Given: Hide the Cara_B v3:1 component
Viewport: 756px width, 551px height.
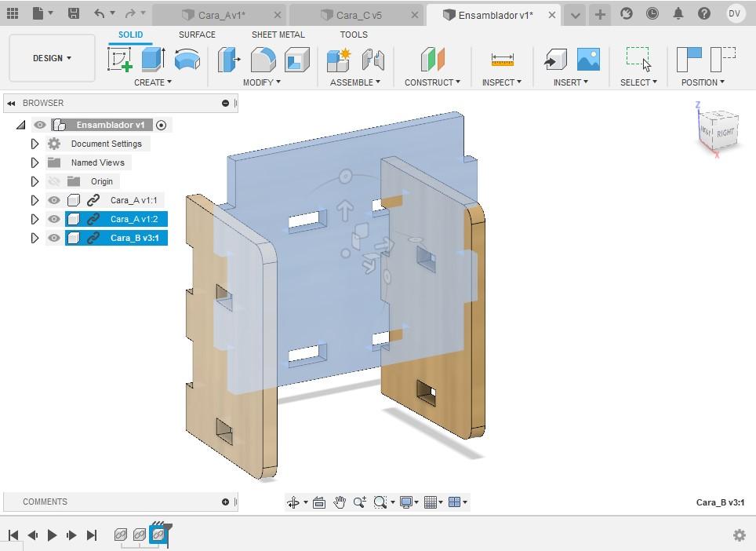Looking at the screenshot, I should [54, 238].
